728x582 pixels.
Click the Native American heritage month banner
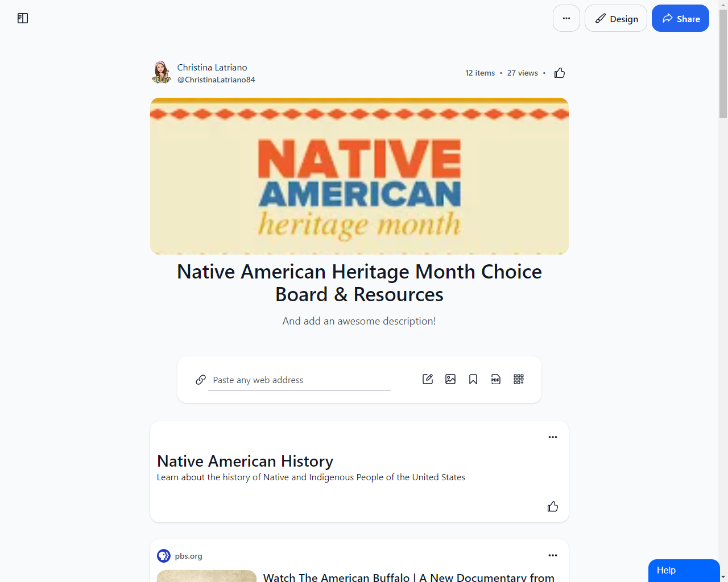359,176
